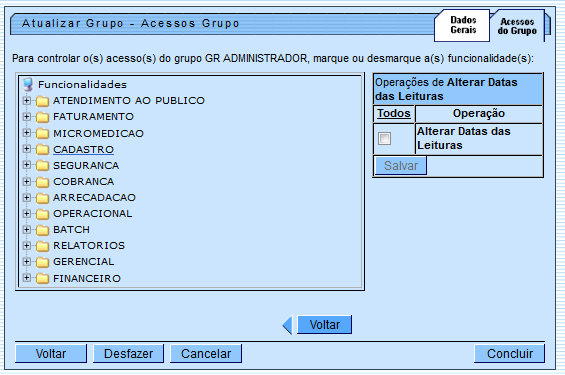The image size is (565, 375).
Task: Select the MICROMEDICAO label
Action: click(x=98, y=134)
